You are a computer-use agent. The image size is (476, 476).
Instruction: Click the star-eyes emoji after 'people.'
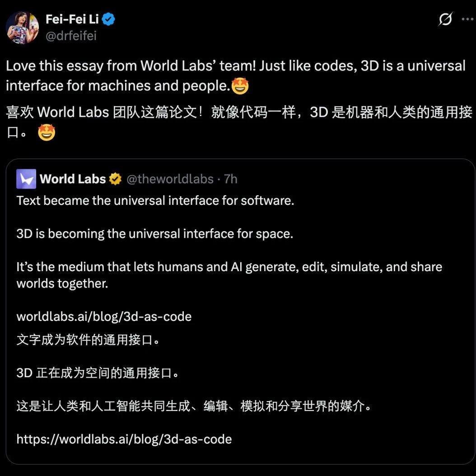tap(240, 86)
